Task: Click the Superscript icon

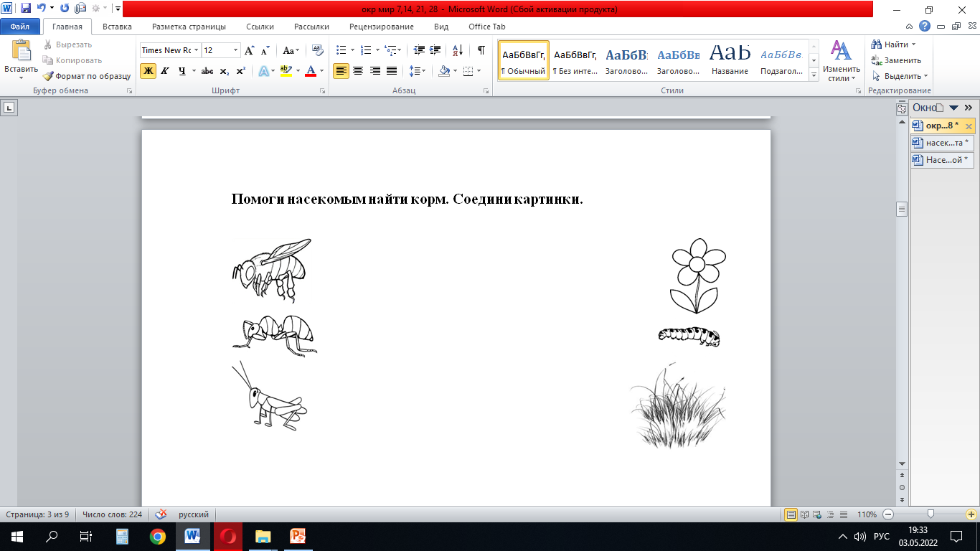Action: [241, 71]
